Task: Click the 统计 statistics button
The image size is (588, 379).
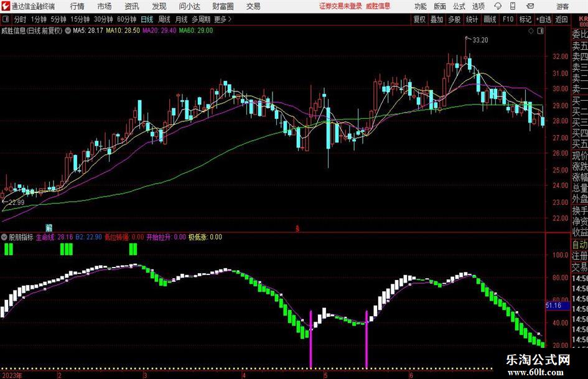Action: [472, 19]
